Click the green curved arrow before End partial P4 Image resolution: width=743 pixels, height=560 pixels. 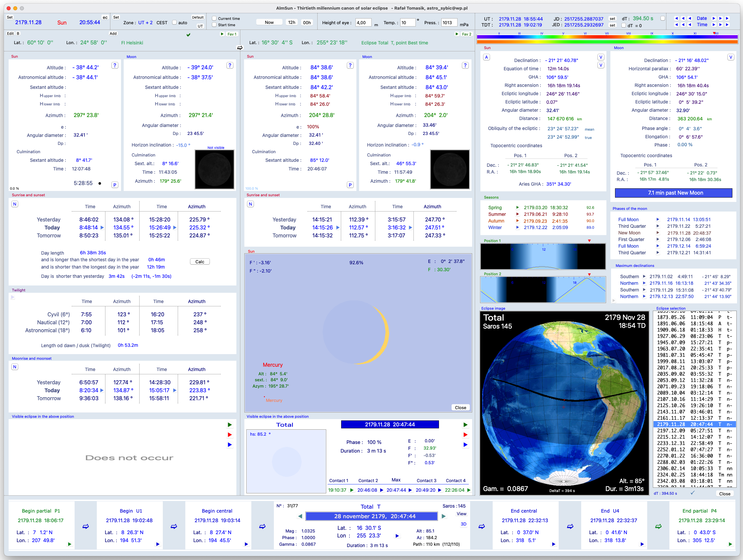[x=658, y=527]
